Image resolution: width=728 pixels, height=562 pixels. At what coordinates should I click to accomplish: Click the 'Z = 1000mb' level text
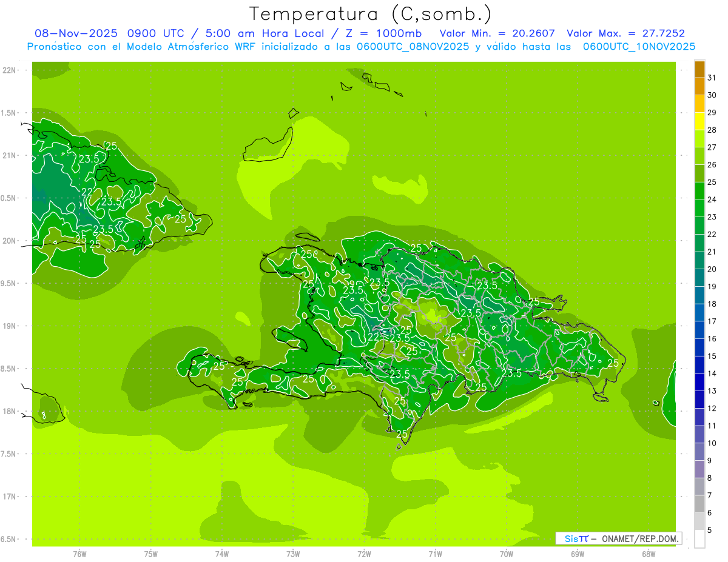tap(383, 33)
